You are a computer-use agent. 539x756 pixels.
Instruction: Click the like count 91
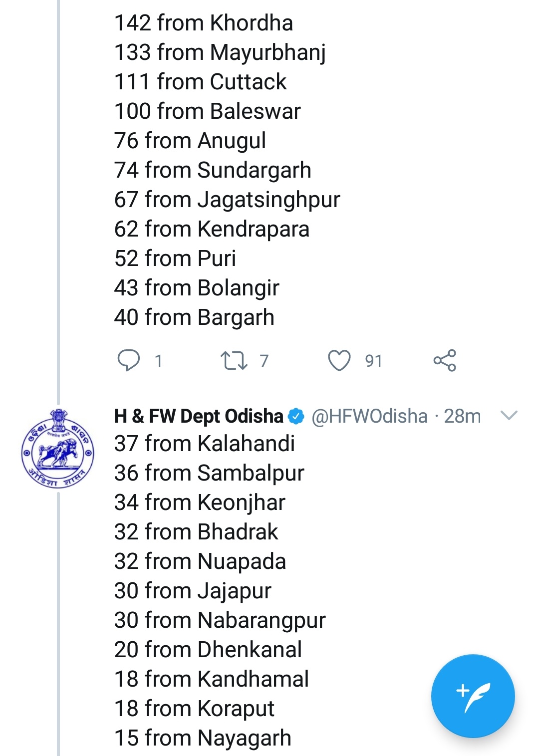point(373,361)
